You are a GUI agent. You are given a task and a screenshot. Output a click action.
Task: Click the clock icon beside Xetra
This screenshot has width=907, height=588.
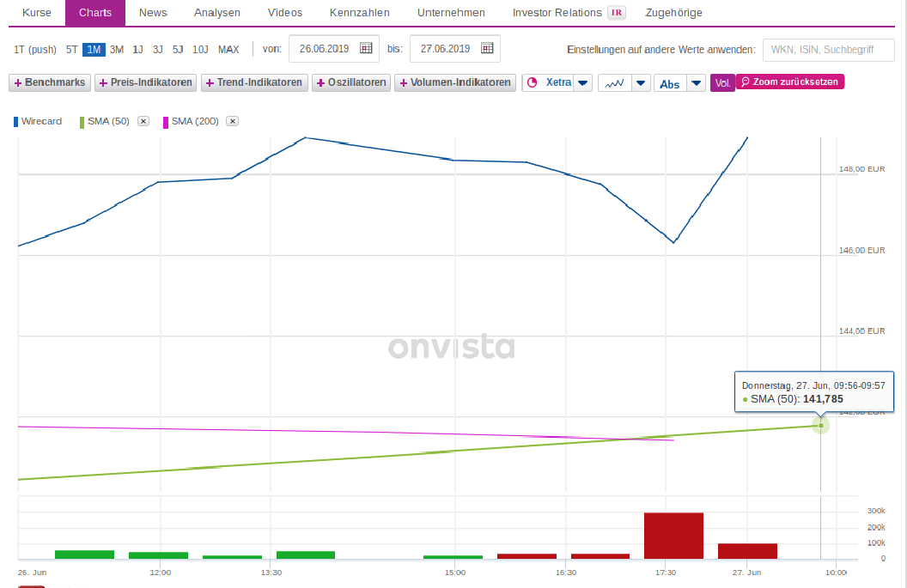point(530,82)
